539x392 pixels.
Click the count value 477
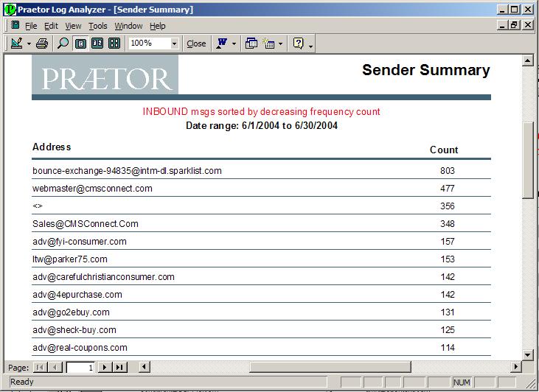click(x=448, y=189)
